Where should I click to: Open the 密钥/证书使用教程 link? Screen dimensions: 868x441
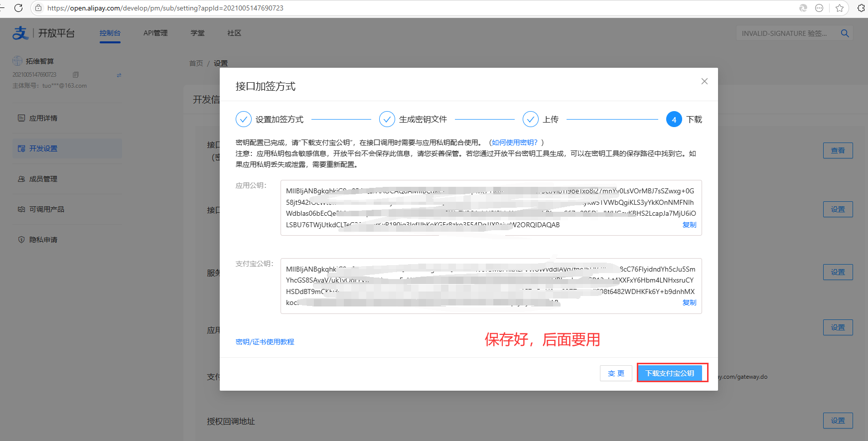[265, 342]
